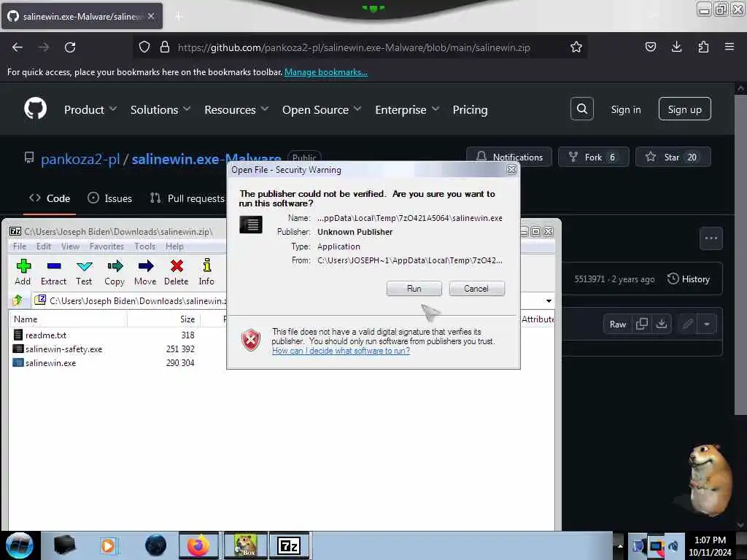The image size is (747, 560).
Task: Open the 7-Zip Help menu
Action: [174, 246]
